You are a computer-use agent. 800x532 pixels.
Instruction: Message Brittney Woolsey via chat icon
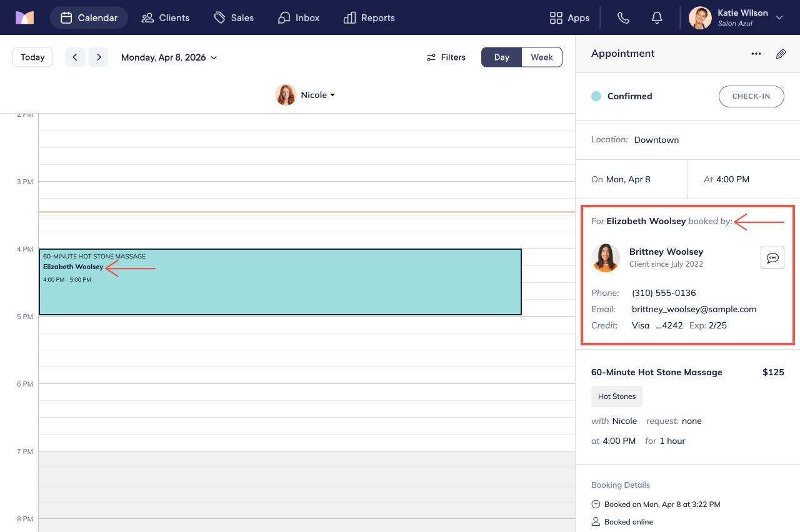tap(772, 258)
